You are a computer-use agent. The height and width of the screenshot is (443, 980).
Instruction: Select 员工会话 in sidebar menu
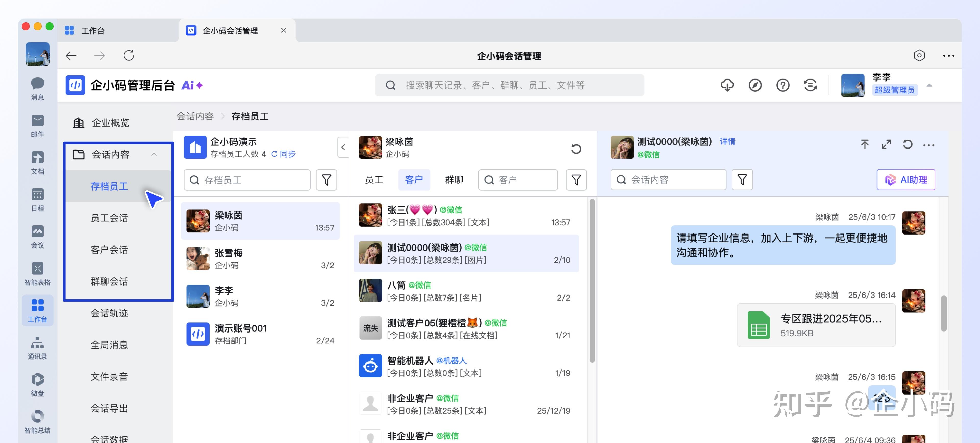109,218
